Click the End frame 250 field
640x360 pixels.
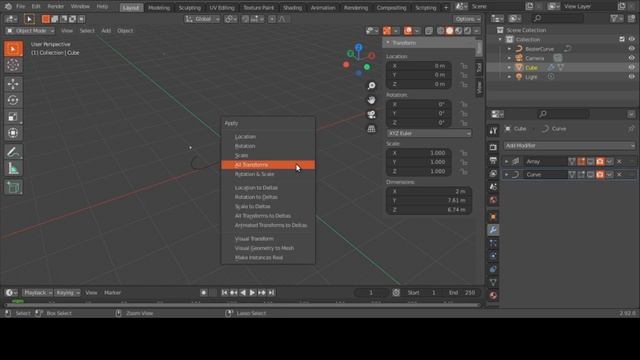tap(462, 293)
